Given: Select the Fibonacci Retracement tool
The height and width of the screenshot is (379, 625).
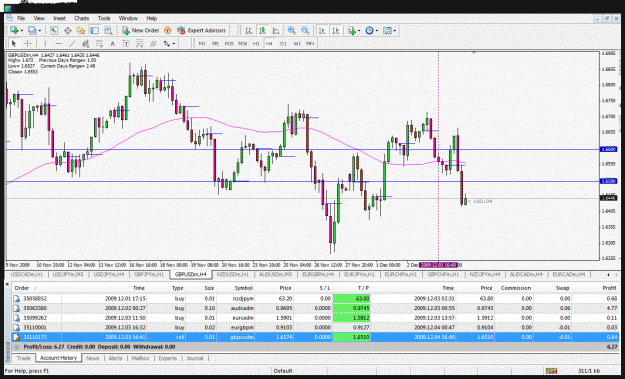Looking at the screenshot, I should pos(99,43).
